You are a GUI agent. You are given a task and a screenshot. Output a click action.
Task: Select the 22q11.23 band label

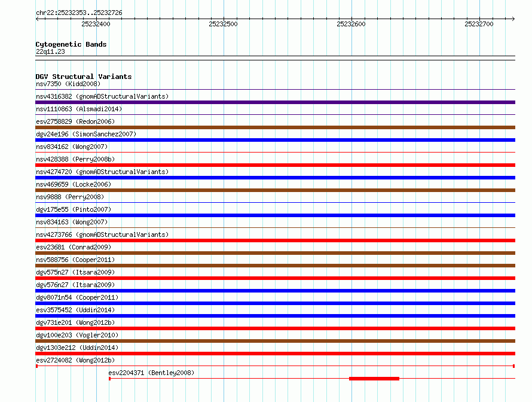(x=50, y=51)
